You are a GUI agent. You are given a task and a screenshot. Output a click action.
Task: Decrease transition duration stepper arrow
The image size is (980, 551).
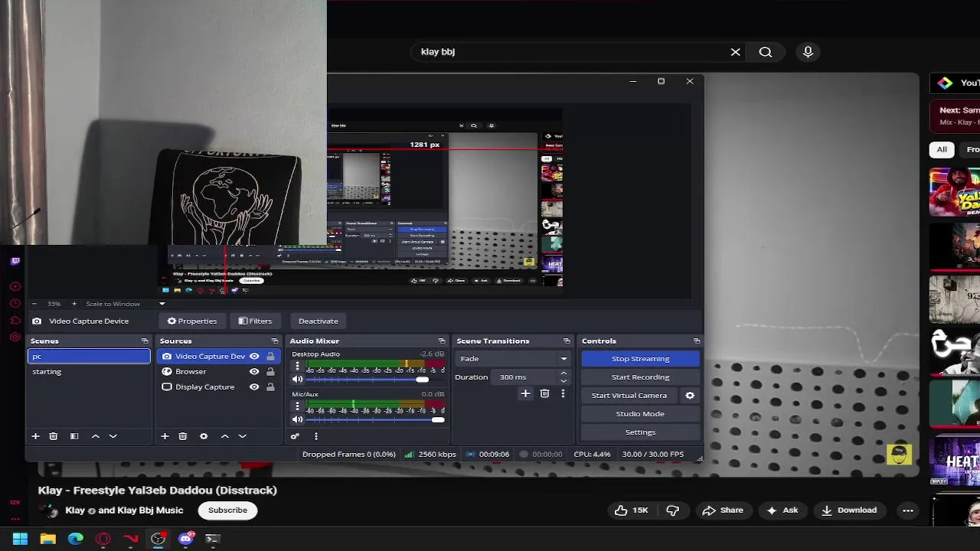[x=563, y=380]
